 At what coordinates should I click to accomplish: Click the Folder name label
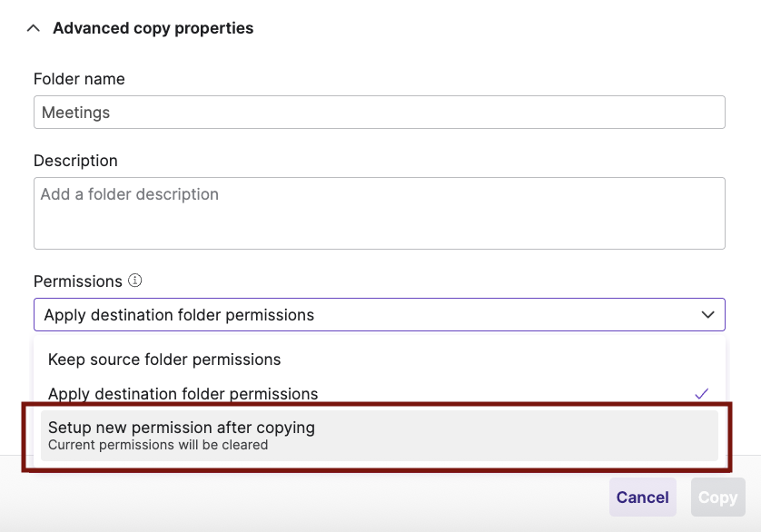pos(78,79)
